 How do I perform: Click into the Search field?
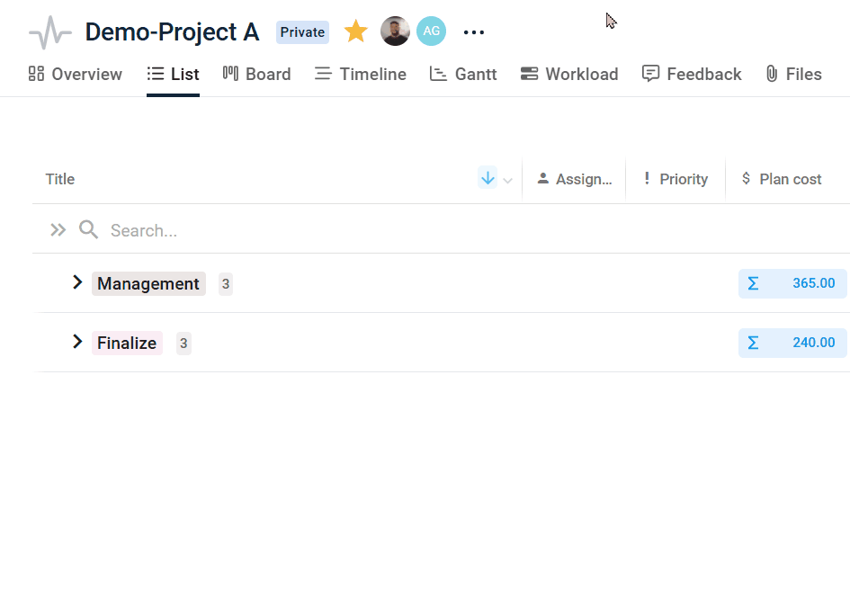pos(270,230)
